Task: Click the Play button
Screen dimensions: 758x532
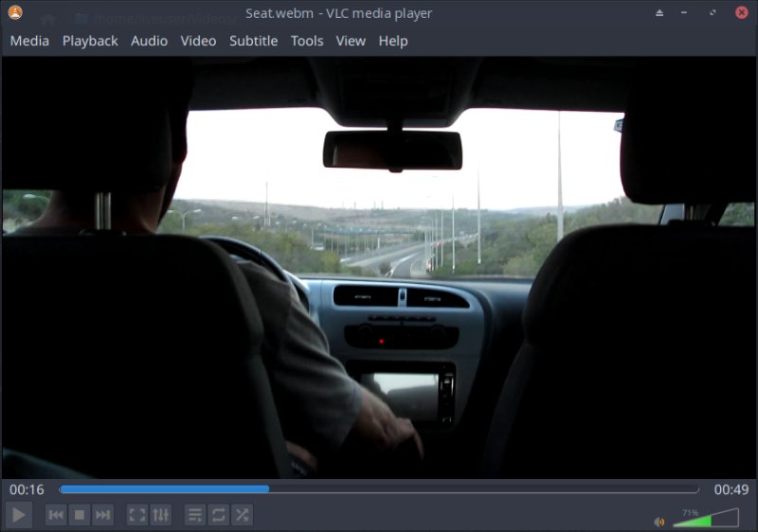Action: 19,515
